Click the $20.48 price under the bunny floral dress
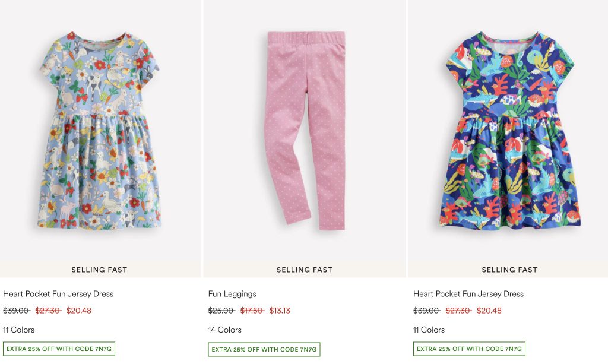Screen dimensions: 608x364 click(x=79, y=311)
